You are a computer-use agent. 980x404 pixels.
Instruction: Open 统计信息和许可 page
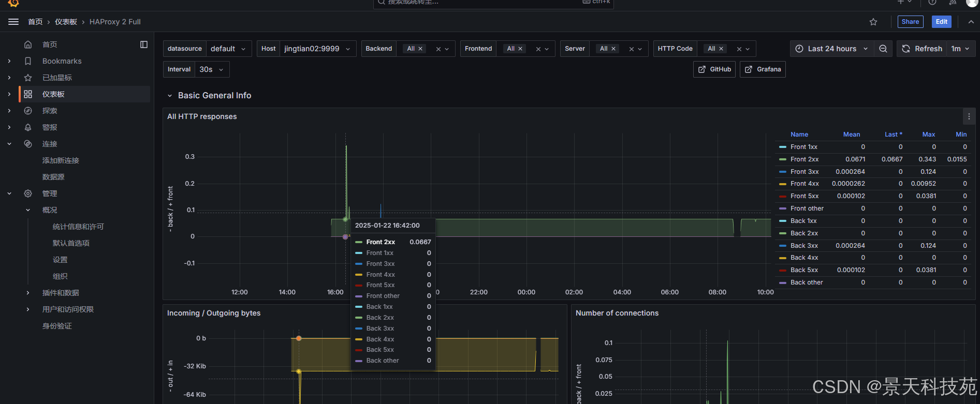click(x=78, y=227)
